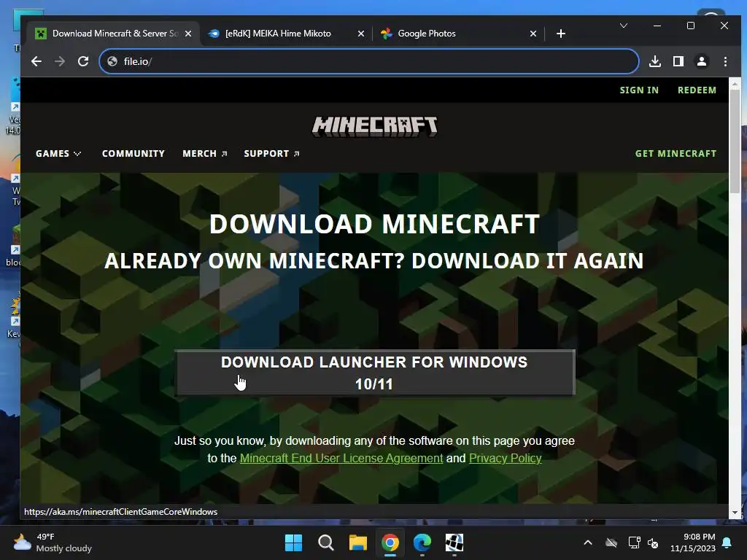Image resolution: width=747 pixels, height=560 pixels.
Task: Click the REDEEM link
Action: tap(697, 90)
